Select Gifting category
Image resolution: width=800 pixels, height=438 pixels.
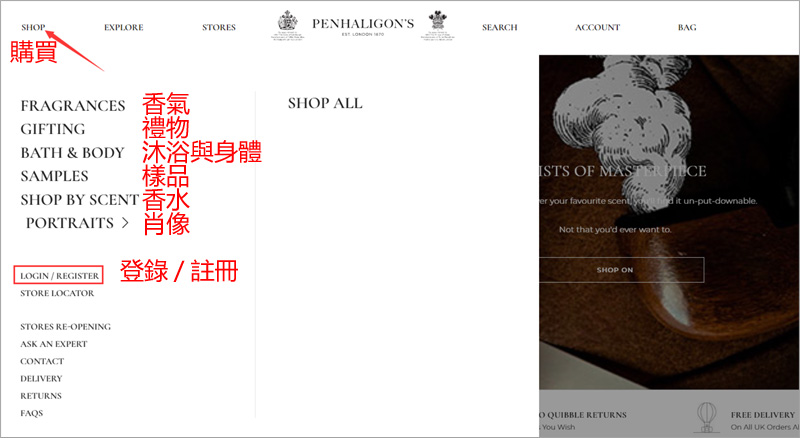53,129
